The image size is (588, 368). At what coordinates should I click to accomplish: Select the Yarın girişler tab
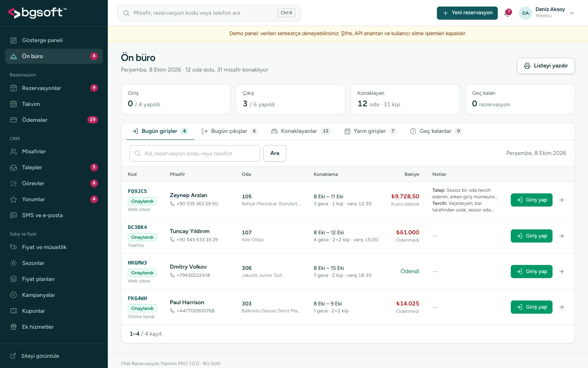pos(370,131)
